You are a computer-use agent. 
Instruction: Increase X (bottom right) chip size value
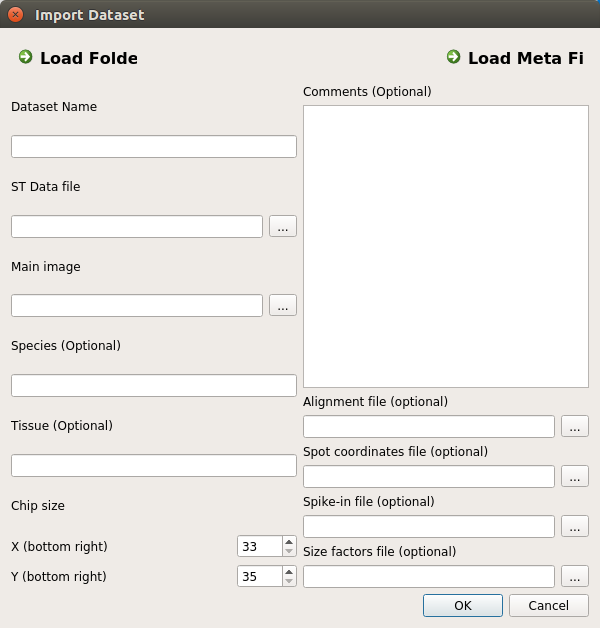(x=289, y=541)
